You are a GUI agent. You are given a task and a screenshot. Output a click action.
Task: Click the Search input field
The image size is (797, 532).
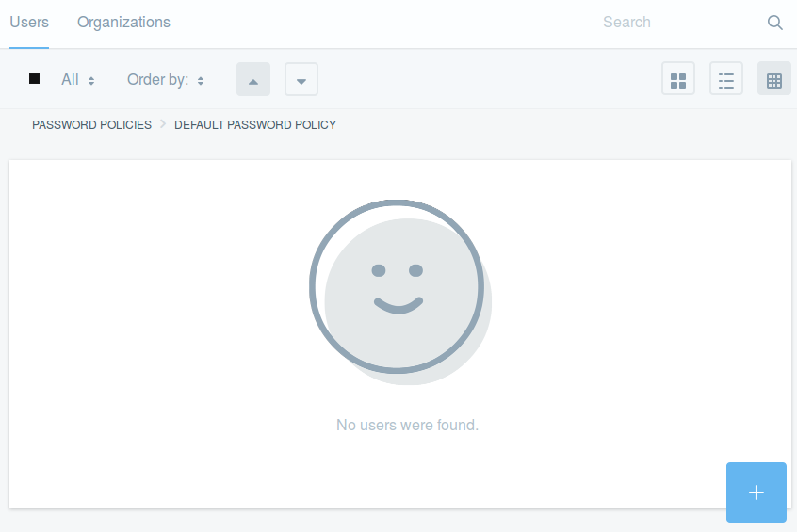[678, 23]
